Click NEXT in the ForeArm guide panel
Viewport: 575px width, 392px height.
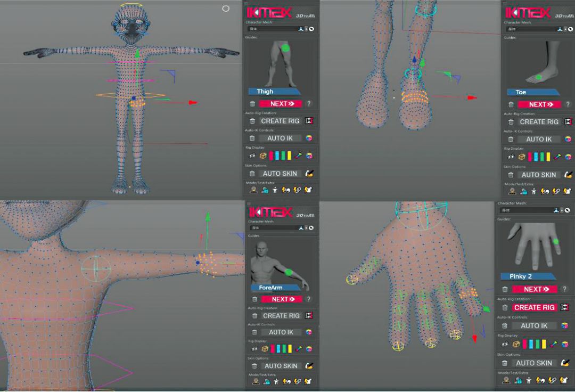coord(282,299)
